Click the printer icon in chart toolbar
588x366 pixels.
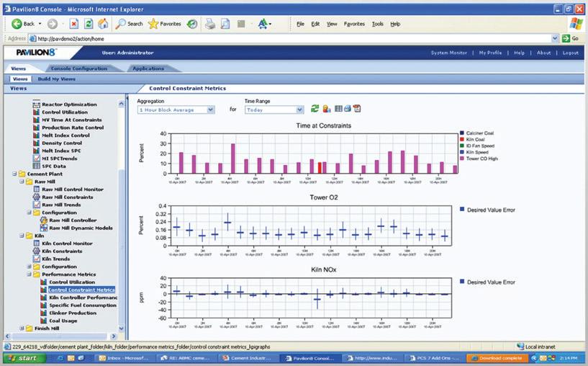348,109
